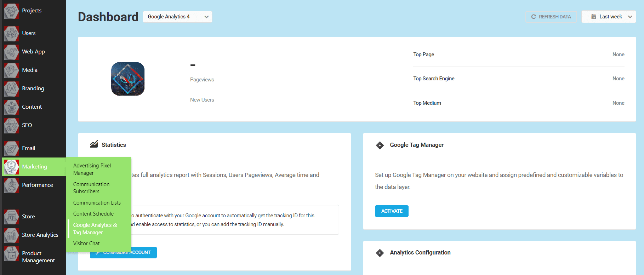Click the Top Medium label
Screen dimensions: 644x275
[x=427, y=103]
